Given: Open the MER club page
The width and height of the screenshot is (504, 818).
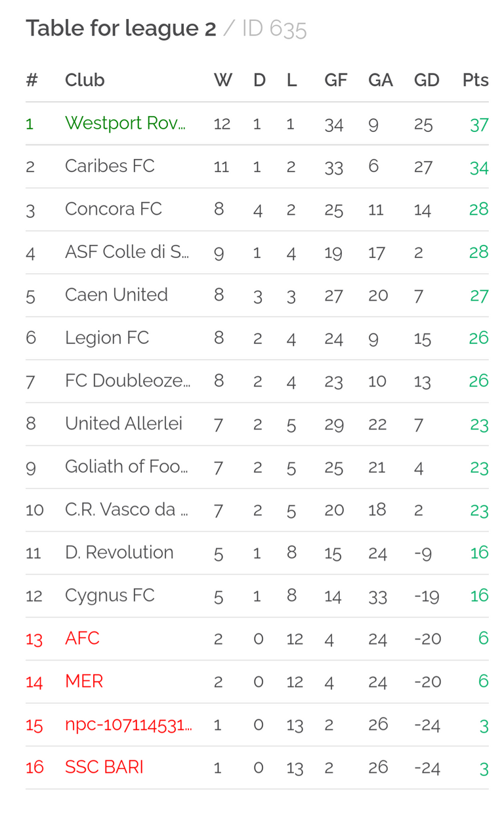Looking at the screenshot, I should tap(84, 681).
